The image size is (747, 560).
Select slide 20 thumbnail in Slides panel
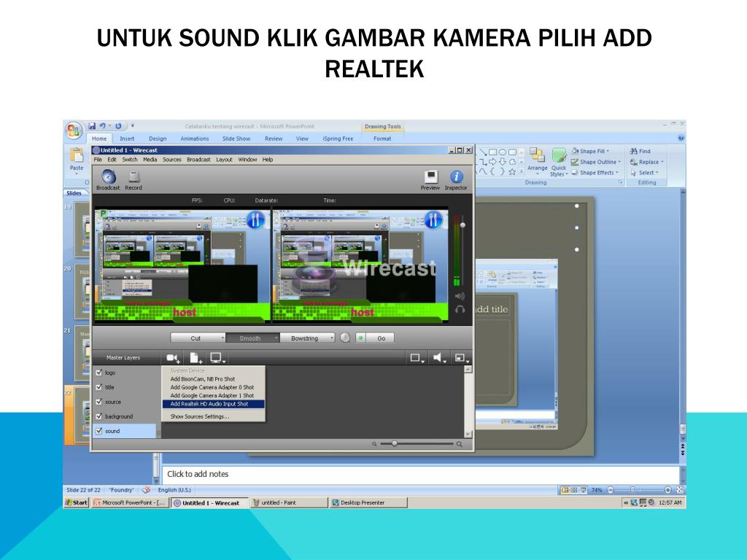[82, 292]
